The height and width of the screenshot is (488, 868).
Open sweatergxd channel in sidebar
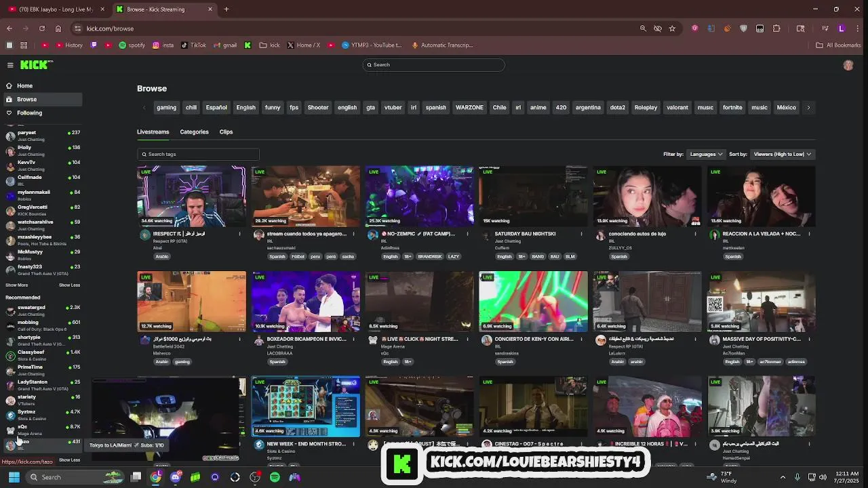(43, 310)
